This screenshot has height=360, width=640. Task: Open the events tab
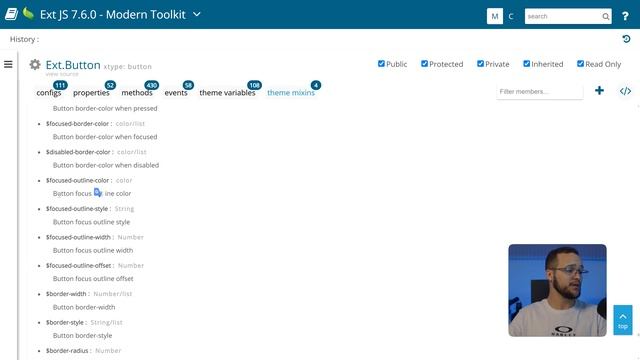click(x=176, y=93)
